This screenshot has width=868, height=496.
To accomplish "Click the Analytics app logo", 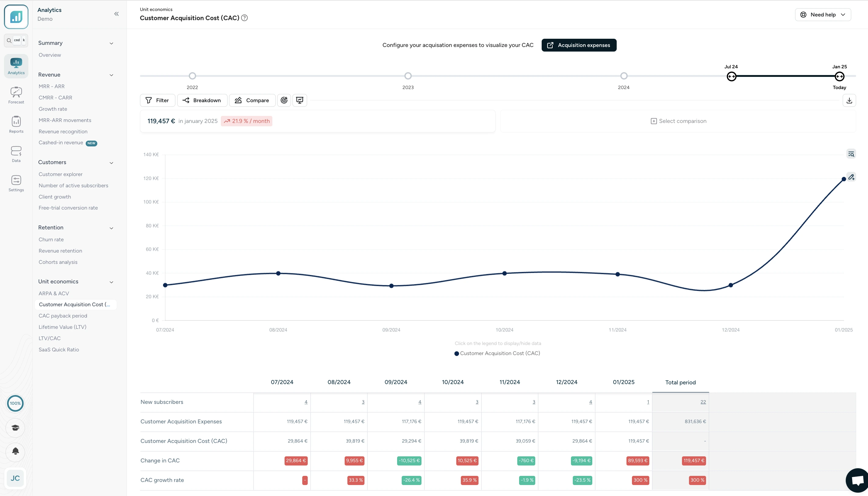I will (16, 16).
